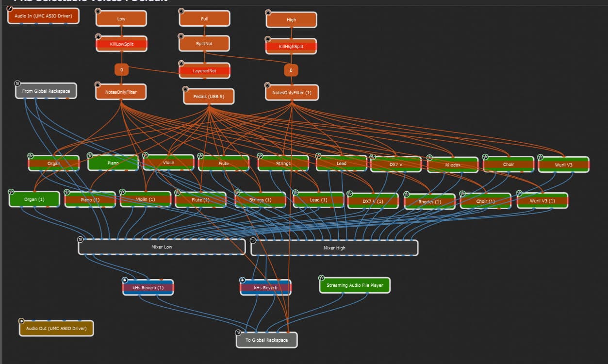Select the NotesOnlyFilter (1) block
This screenshot has height=364, width=608.
(292, 92)
